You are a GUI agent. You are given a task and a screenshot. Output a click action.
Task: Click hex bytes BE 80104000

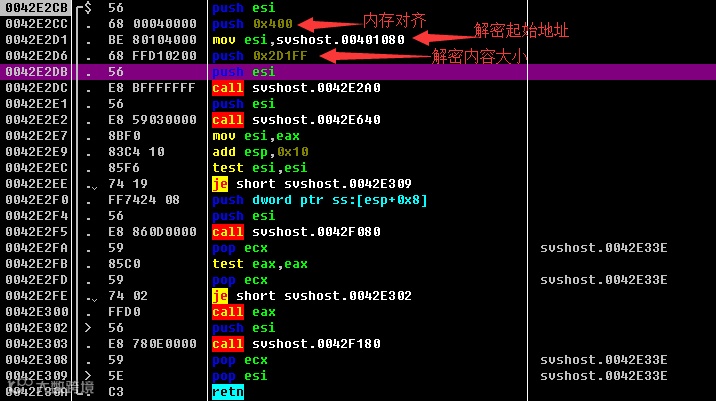(x=152, y=40)
